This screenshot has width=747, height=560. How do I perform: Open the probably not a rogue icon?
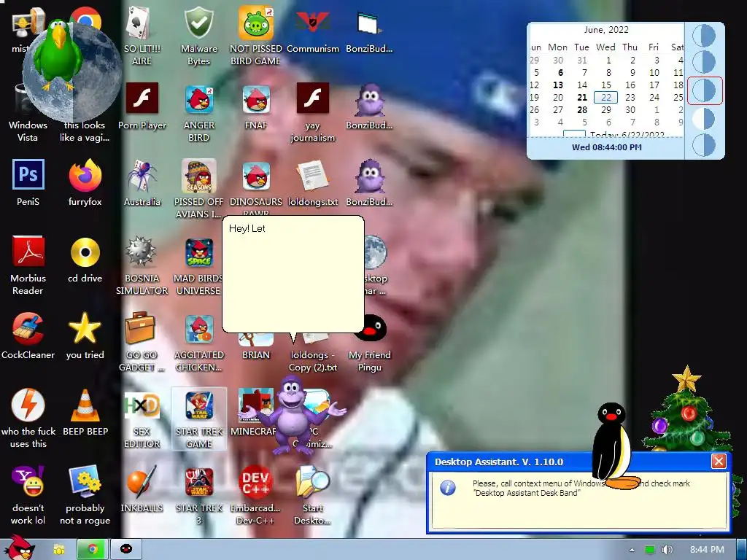[85, 496]
